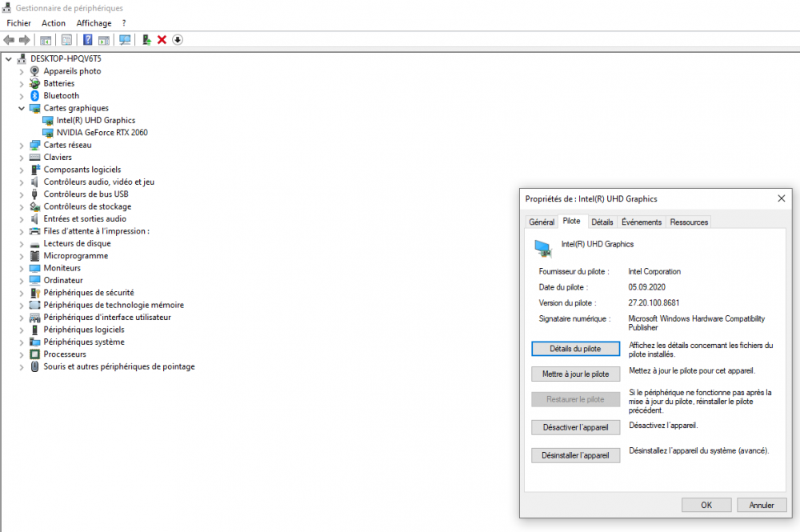Screen dimensions: 800x532
Task: Confirm dialog with OK button
Action: 706,505
